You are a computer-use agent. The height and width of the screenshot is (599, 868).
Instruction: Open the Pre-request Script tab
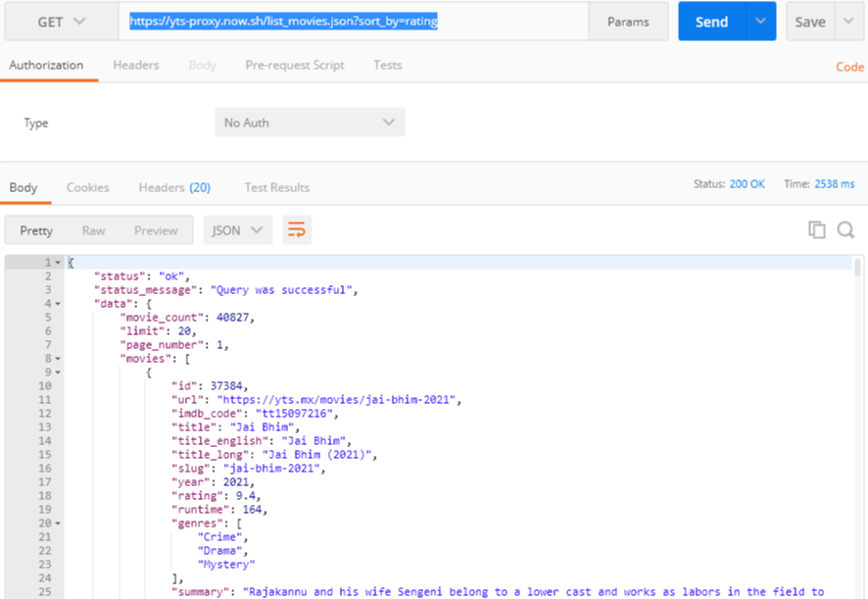pos(295,66)
